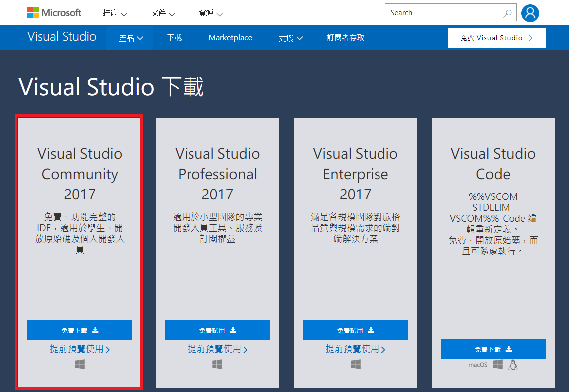Download Visual Studio Community 2017 for free
Viewport: 569px width, 392px height.
80,330
